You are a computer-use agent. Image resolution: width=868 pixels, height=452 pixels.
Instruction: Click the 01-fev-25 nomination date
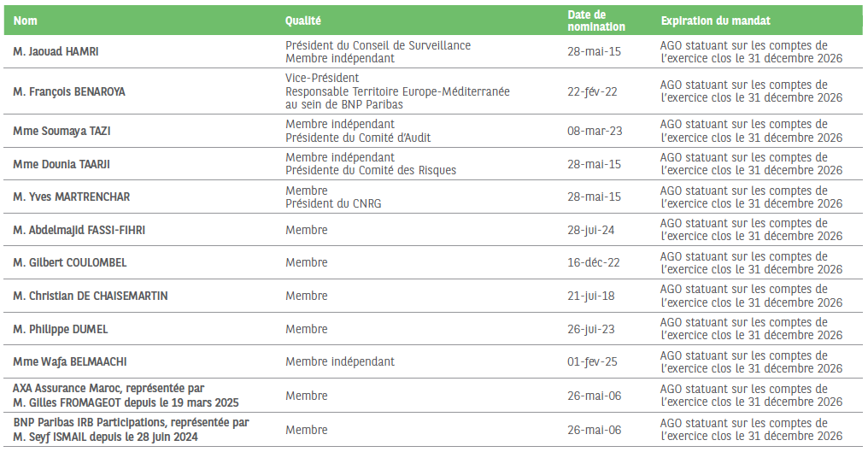click(592, 362)
